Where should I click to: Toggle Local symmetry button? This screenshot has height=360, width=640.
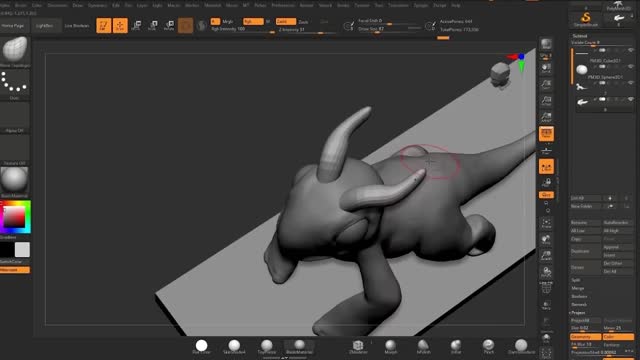pos(546,167)
